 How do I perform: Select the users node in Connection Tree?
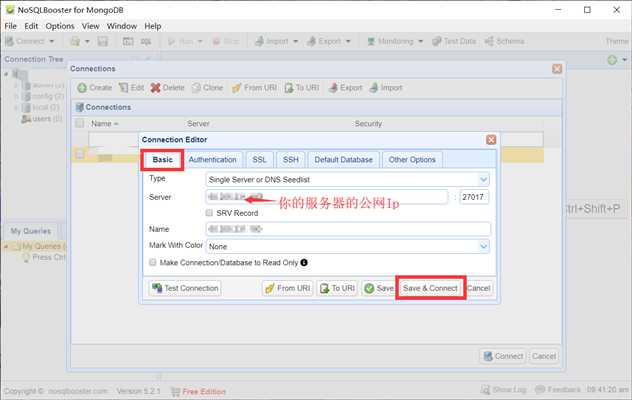[42, 119]
